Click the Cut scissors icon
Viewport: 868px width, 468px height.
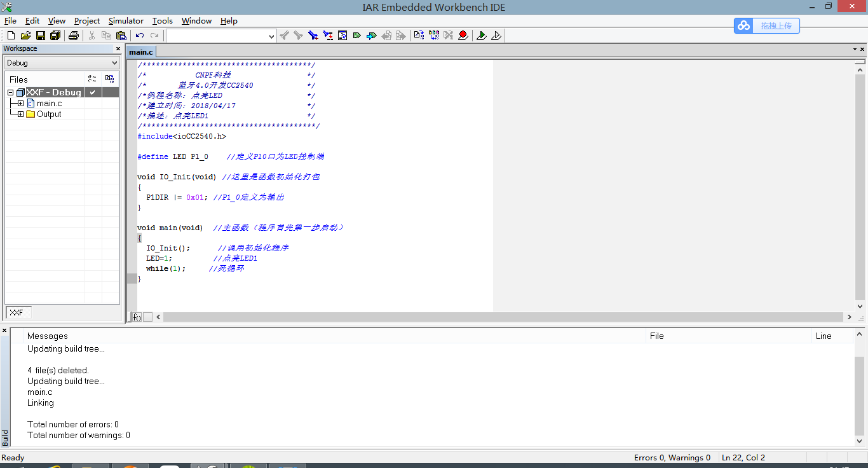click(92, 36)
